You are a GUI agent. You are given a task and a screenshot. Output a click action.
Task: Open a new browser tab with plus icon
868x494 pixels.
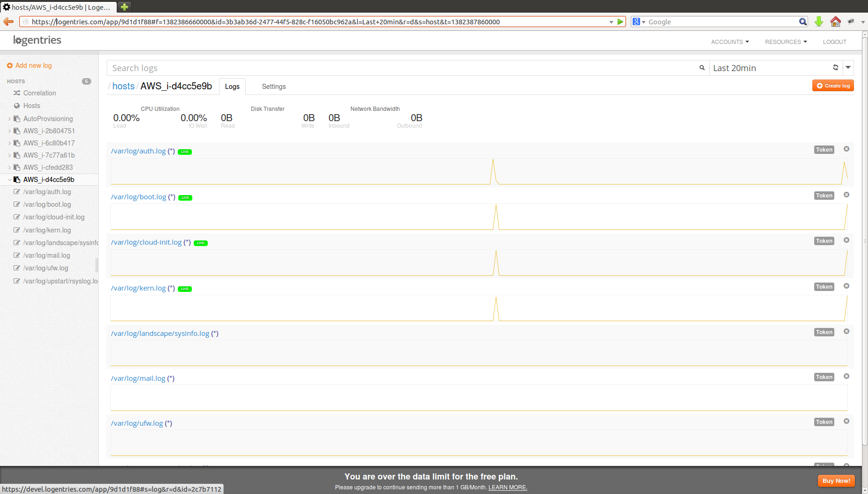click(x=124, y=7)
